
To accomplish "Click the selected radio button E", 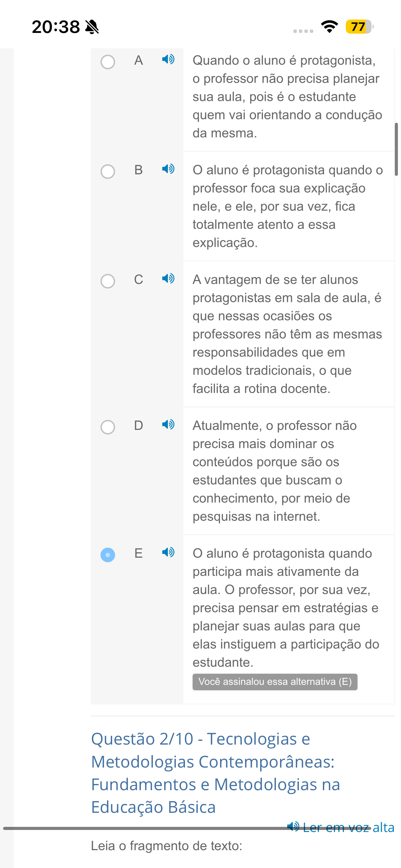I will click(108, 555).
